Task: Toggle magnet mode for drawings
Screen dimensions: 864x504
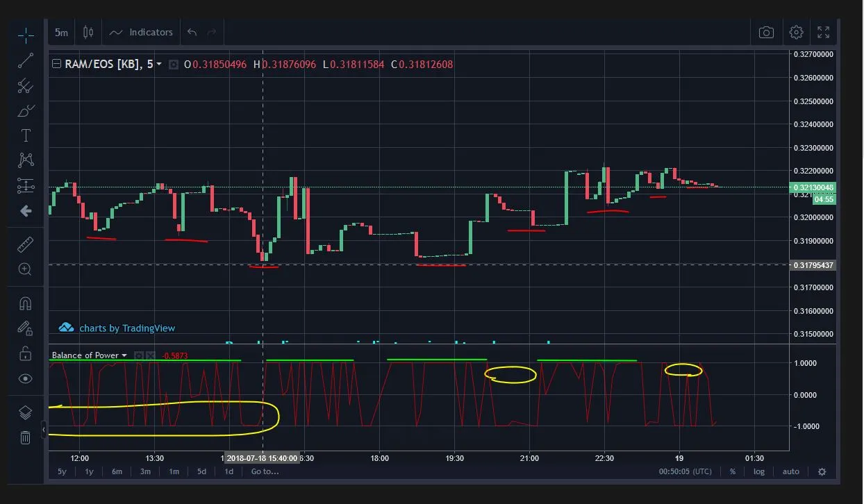Action: (x=25, y=303)
